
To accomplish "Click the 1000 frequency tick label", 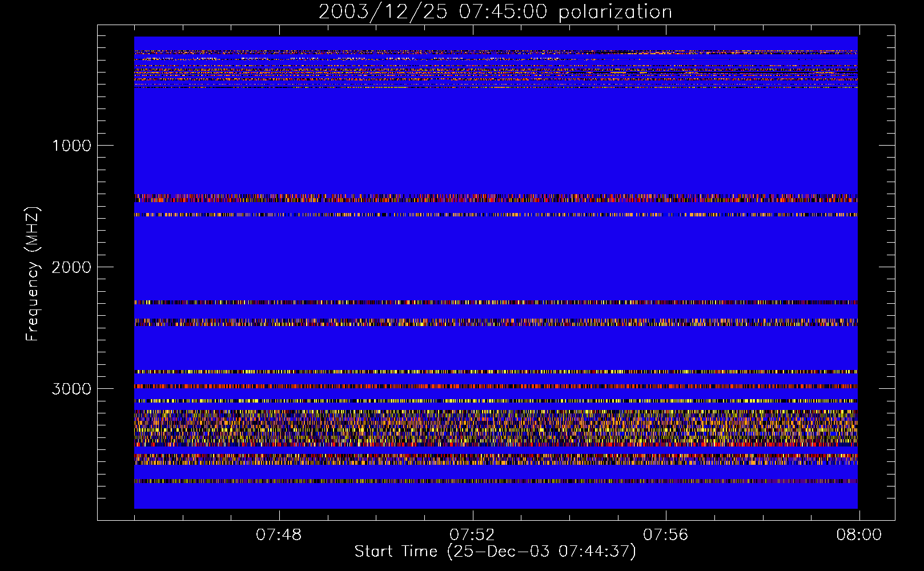I will pos(72,146).
